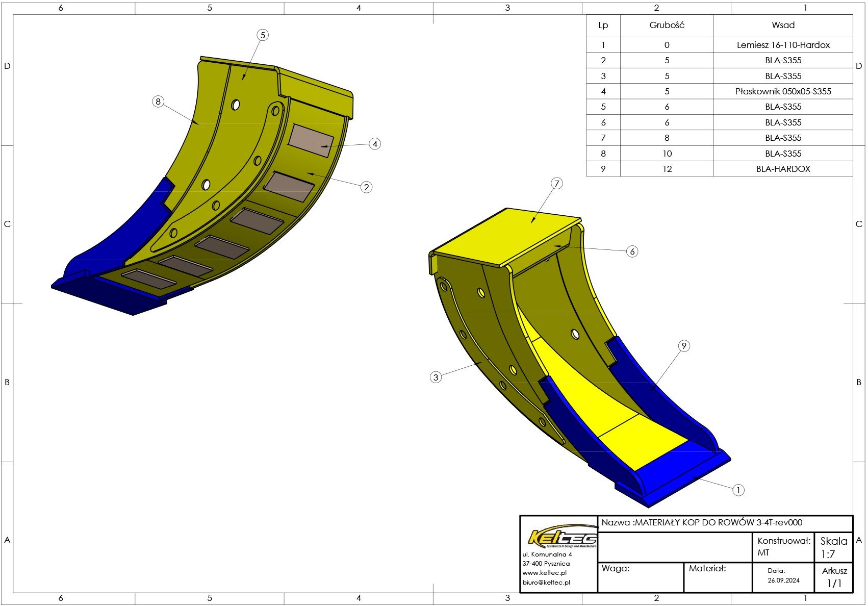Click the date '26.09.2024'

(x=783, y=580)
